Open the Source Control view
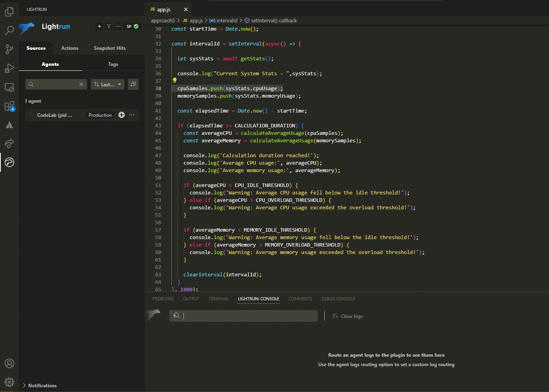Image resolution: width=549 pixels, height=392 pixels. pyautogui.click(x=9, y=49)
